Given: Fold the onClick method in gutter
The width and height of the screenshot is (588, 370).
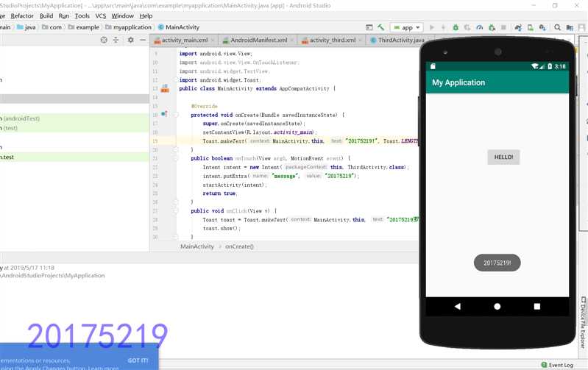Looking at the screenshot, I should [x=175, y=210].
